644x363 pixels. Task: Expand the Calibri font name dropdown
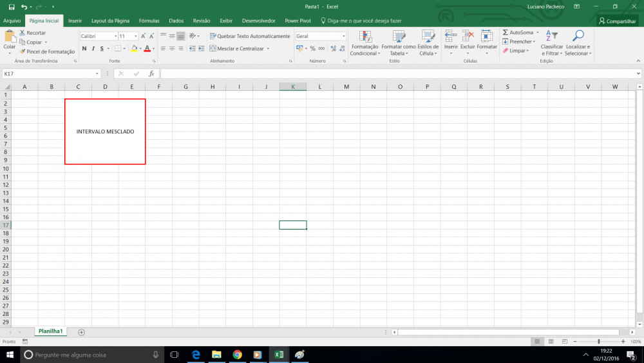[115, 36]
